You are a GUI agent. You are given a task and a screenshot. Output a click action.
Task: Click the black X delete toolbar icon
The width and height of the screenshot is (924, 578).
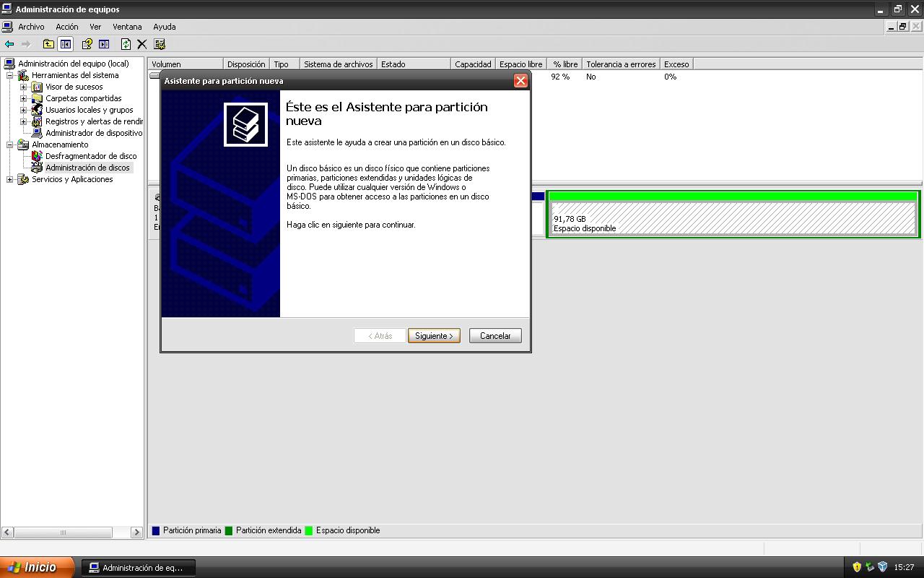[142, 44]
